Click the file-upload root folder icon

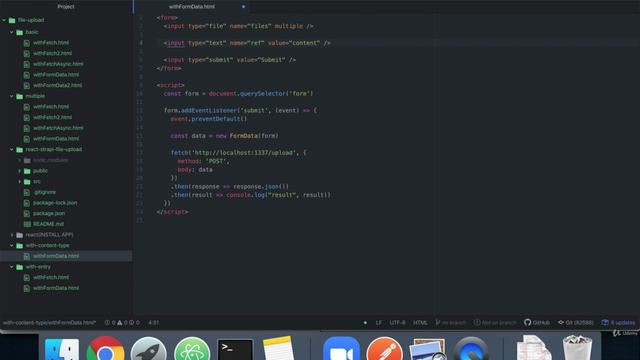point(12,20)
